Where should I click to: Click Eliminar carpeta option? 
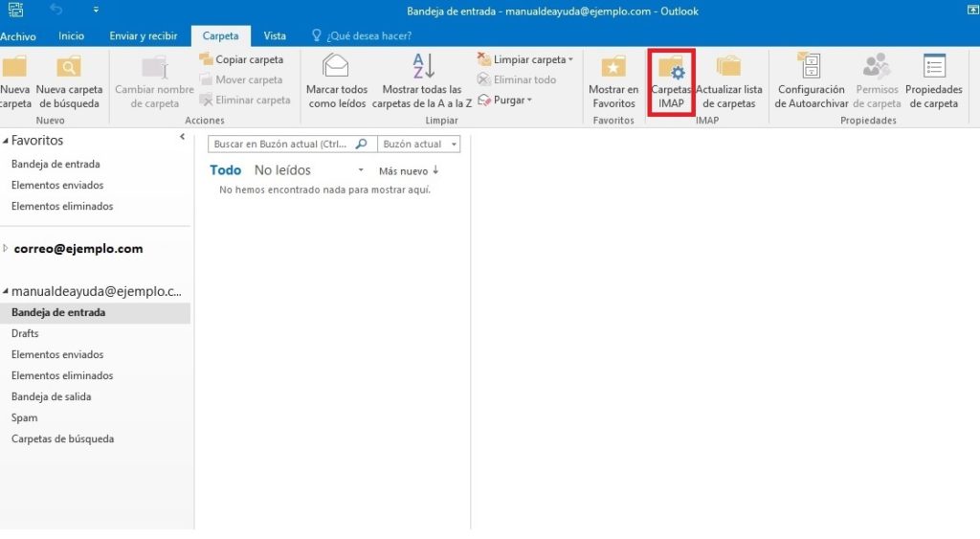[x=245, y=100]
